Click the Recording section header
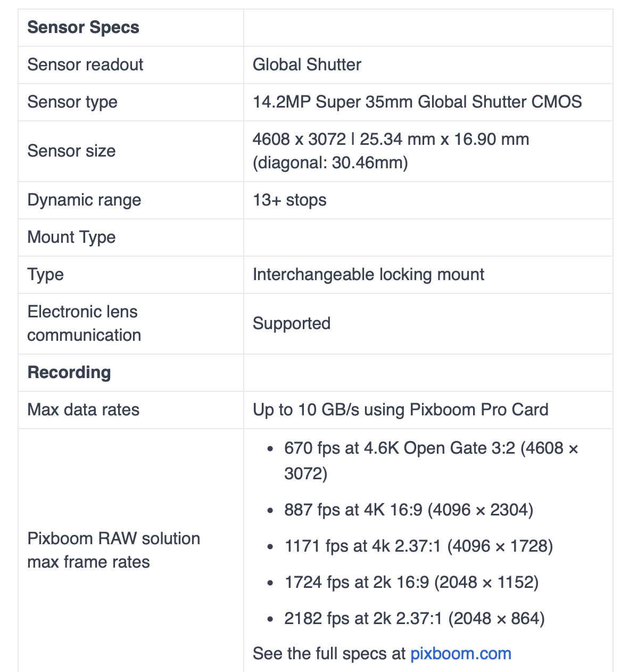 coord(69,373)
